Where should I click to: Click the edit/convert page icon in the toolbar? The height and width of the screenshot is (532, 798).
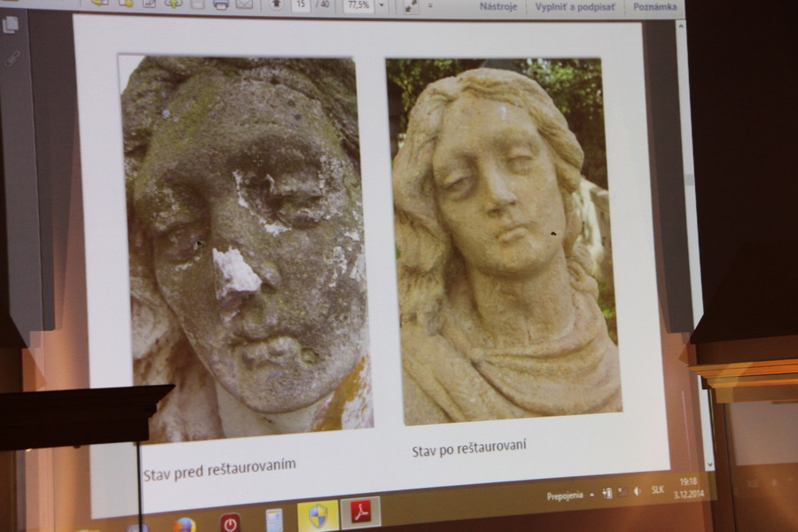click(149, 4)
